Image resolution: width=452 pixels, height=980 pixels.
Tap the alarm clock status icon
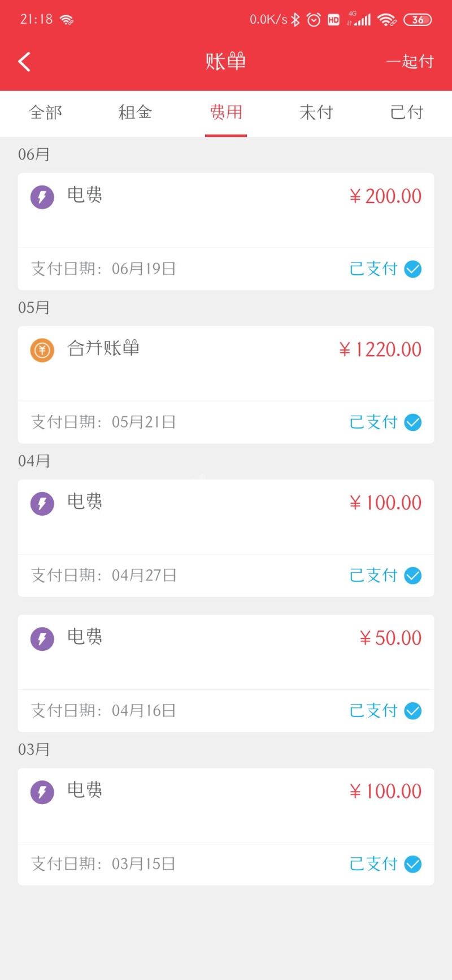(314, 20)
